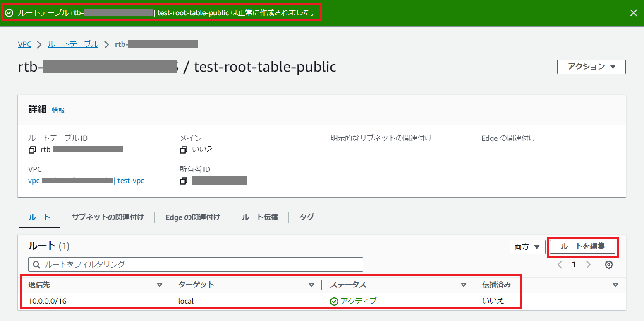Go to previous page of routes
The image size is (644, 321).
[x=560, y=265]
